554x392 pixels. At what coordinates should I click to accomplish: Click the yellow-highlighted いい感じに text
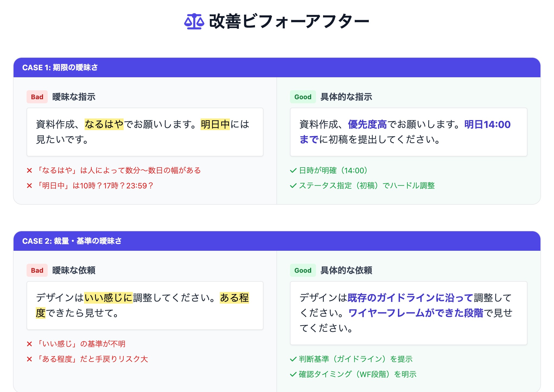108,298
